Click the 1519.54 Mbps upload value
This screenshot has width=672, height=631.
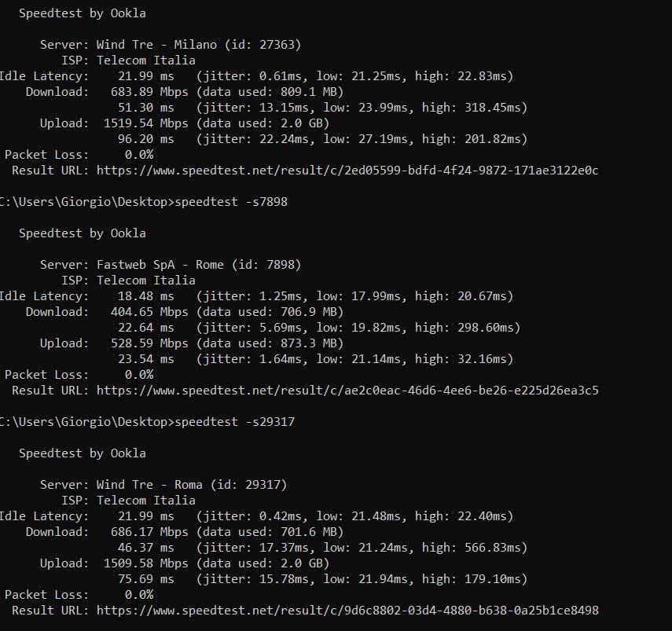(145, 123)
